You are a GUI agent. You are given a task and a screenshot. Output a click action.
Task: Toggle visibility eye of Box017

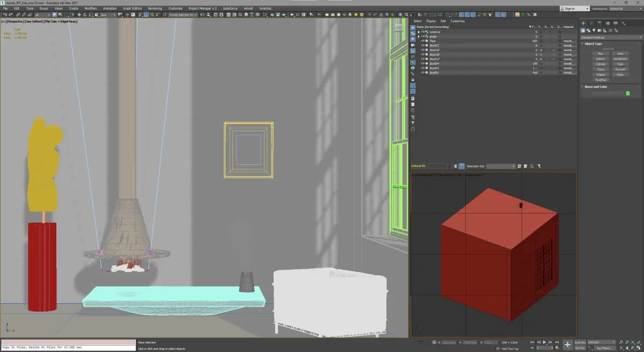423,59
